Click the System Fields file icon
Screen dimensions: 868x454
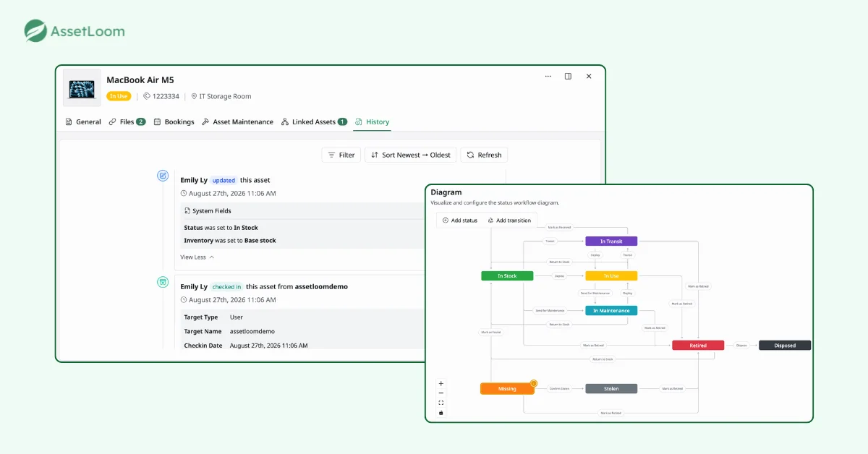pyautogui.click(x=188, y=211)
